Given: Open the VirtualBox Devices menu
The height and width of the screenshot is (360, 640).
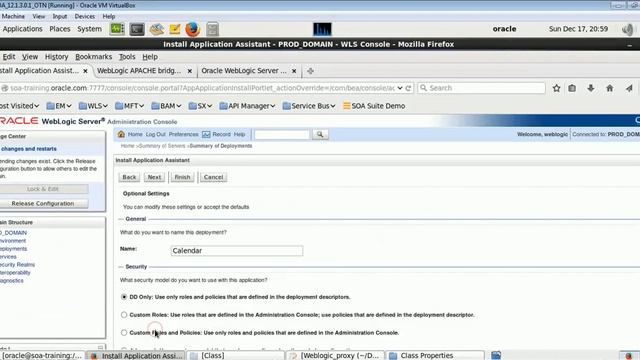Looking at the screenshot, I should click(84, 16).
